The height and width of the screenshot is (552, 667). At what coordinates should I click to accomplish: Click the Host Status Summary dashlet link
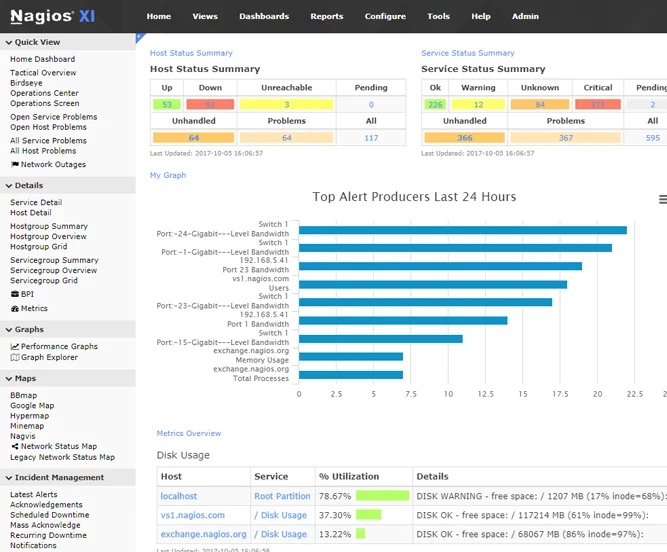pyautogui.click(x=191, y=53)
